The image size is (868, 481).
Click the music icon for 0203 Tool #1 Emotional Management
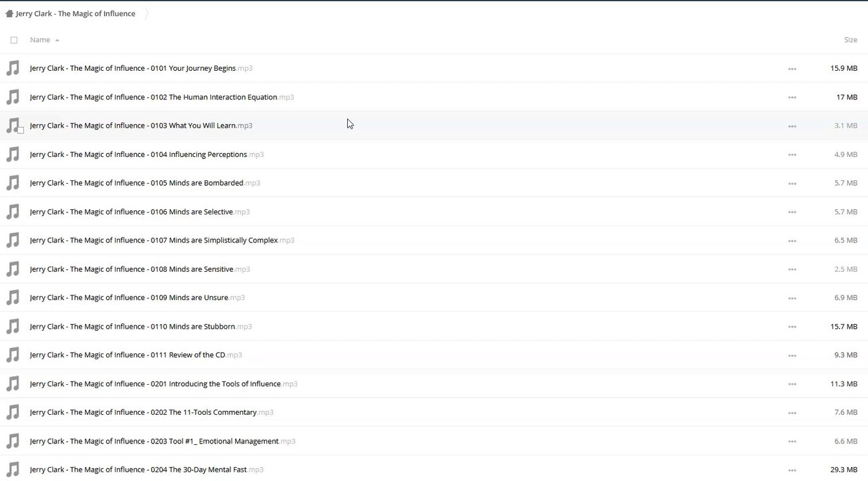point(13,441)
